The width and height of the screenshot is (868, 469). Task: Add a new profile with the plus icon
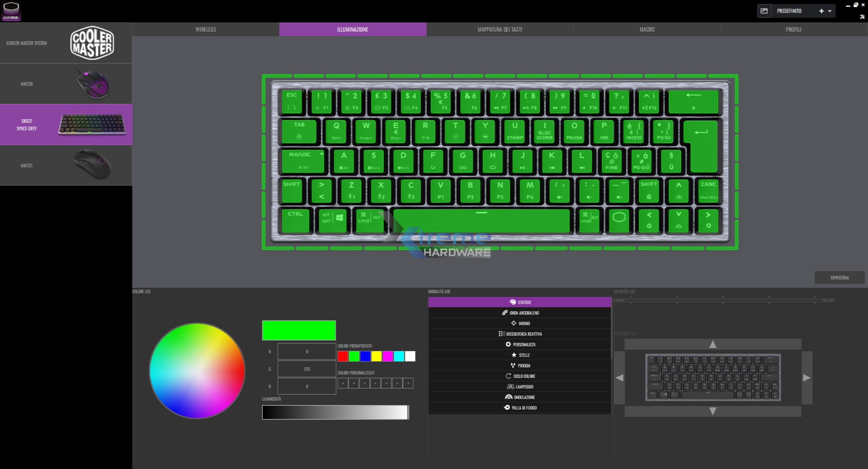click(821, 11)
